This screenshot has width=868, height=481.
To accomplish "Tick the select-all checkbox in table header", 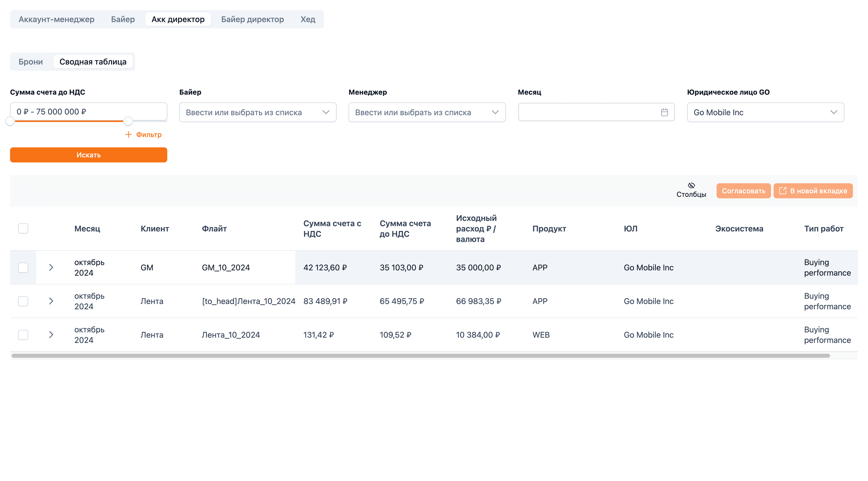I will pos(23,228).
